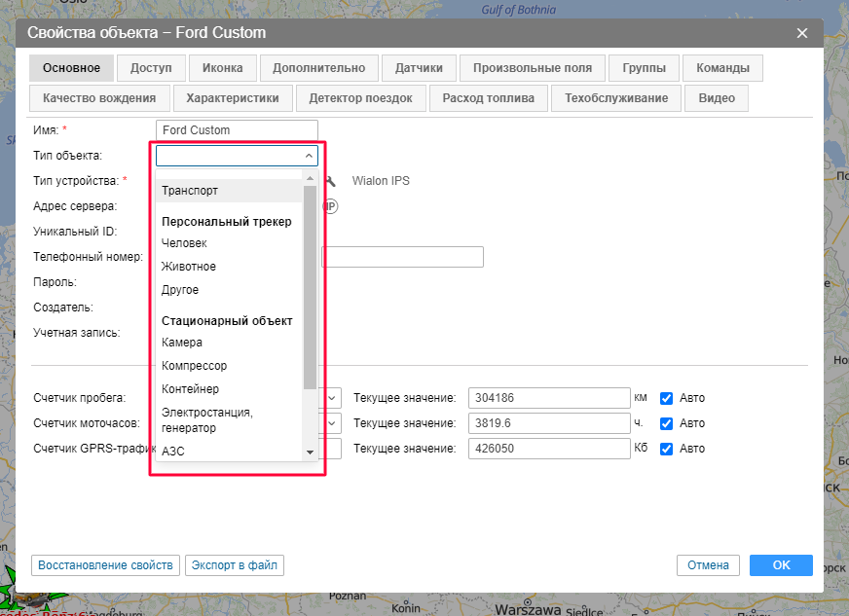
Task: Disable Авто for GPRS traffic counter
Action: coord(667,449)
